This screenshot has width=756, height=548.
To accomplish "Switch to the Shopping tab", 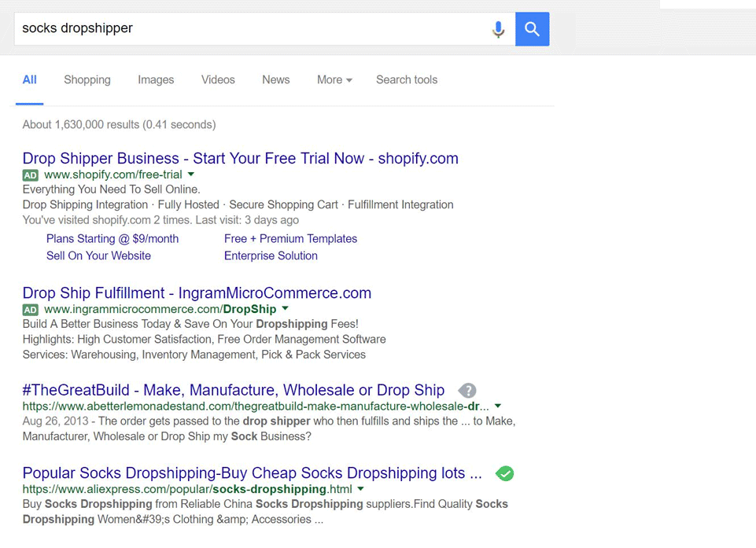I will [87, 80].
